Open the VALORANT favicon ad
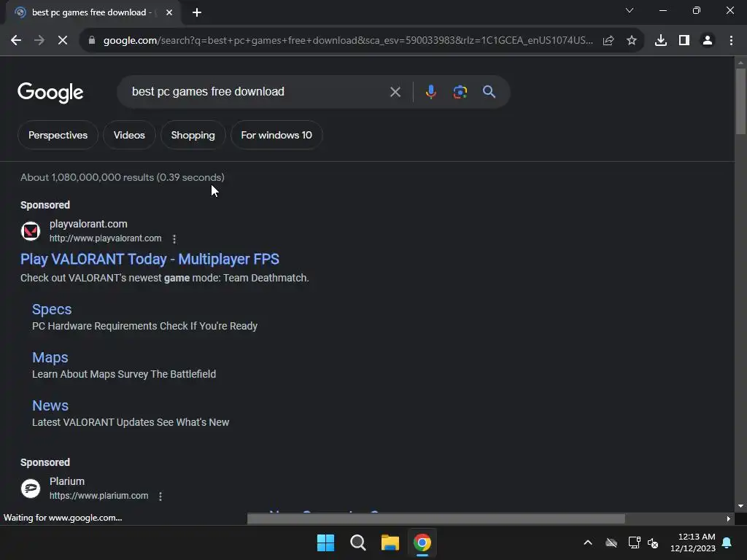The width and height of the screenshot is (747, 560). point(31,231)
